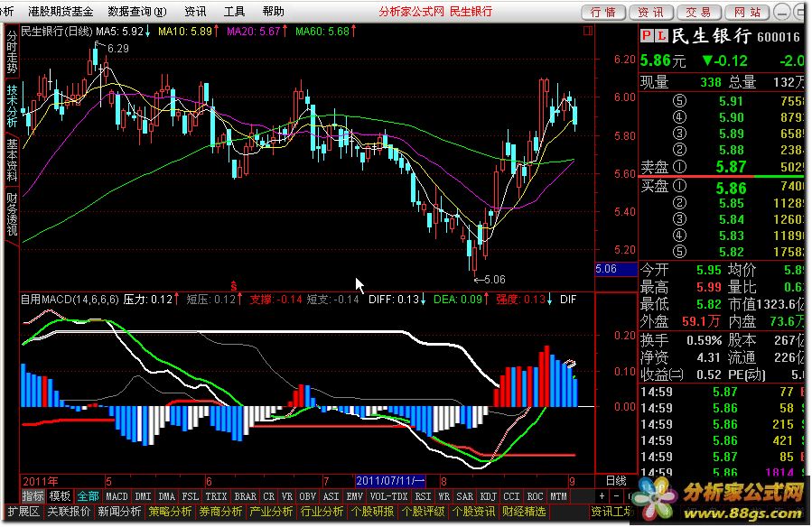Image resolution: width=812 pixels, height=527 pixels.
Task: Open the 策略分析 tab
Action: point(170,512)
